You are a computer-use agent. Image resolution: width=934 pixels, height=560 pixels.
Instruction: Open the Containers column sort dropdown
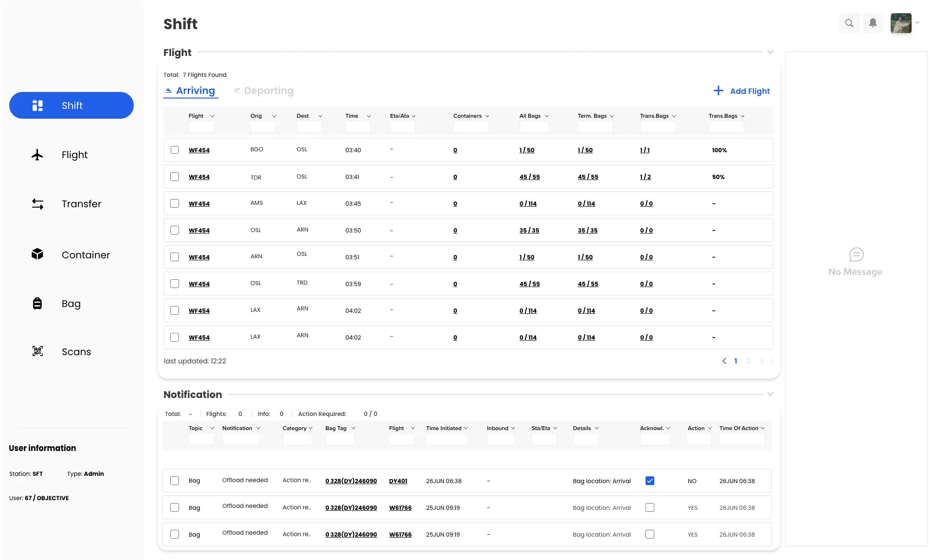pyautogui.click(x=487, y=116)
